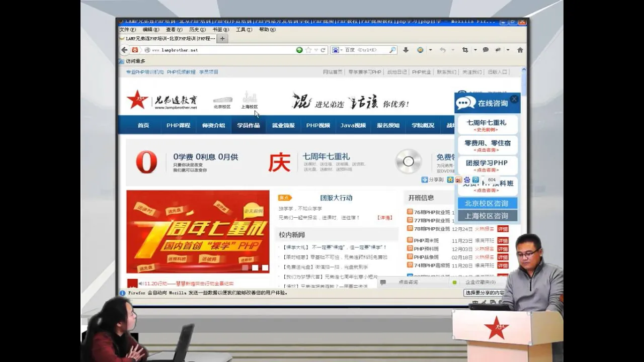Open the 编辑 menu
The image size is (644, 362).
click(151, 30)
